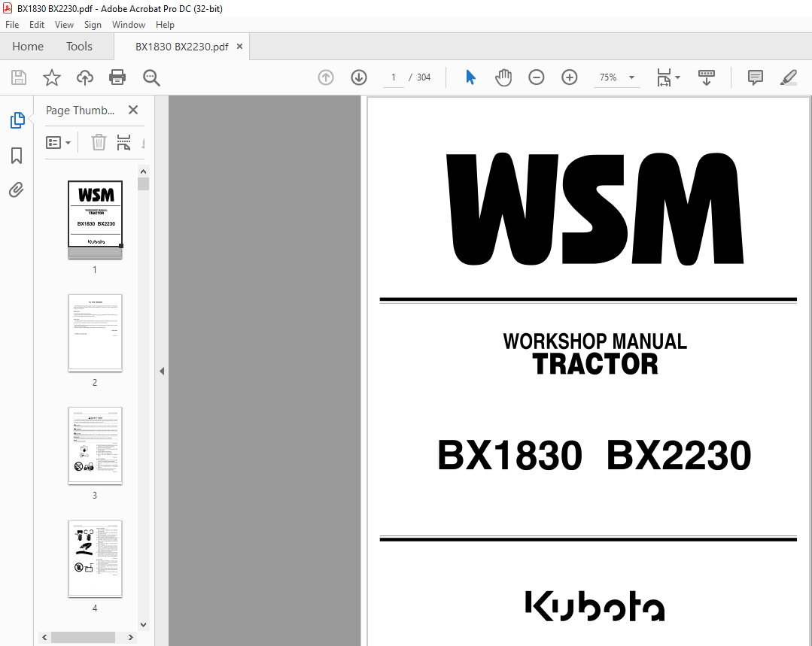Click the thumbnail panel vertical scrollbar thumb

click(144, 183)
